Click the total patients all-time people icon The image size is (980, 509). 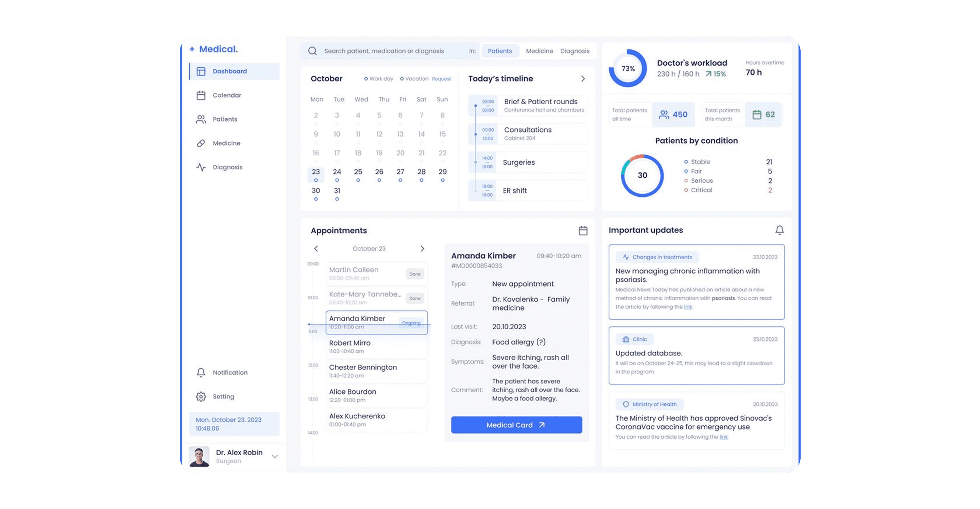[664, 114]
